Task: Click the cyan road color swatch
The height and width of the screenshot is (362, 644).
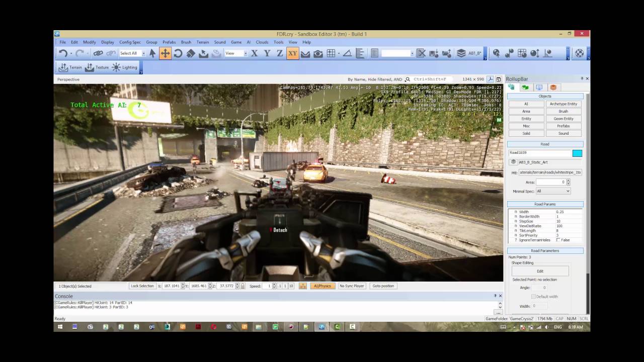Action: [577, 153]
